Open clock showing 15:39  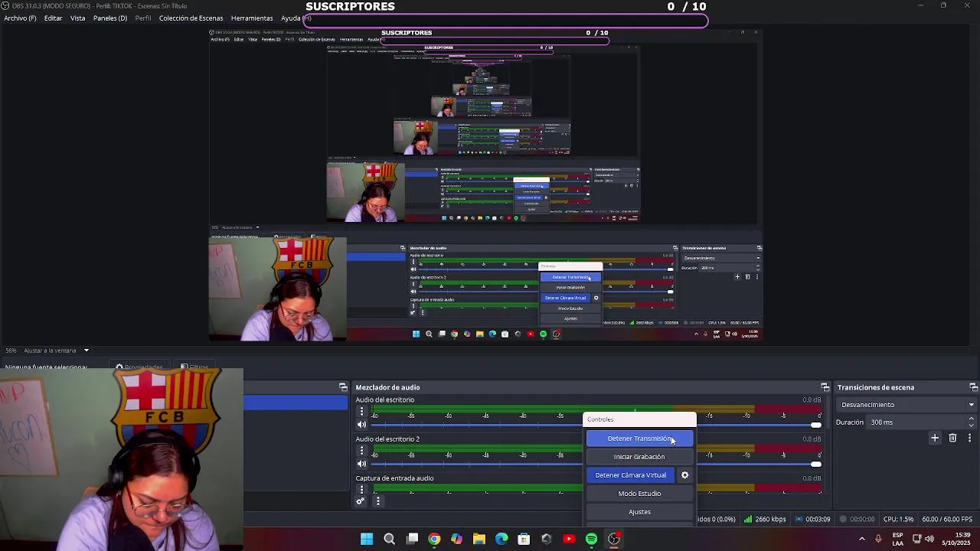[956, 539]
